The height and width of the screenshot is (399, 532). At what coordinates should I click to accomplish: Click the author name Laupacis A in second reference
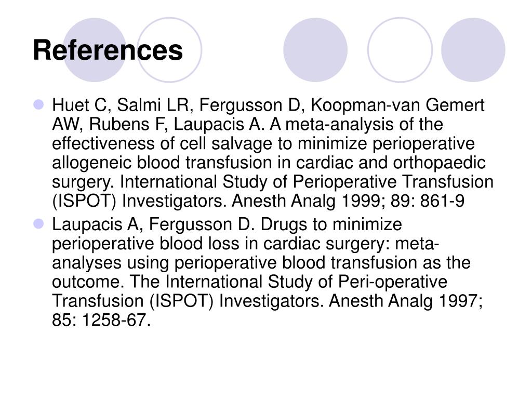(x=94, y=224)
